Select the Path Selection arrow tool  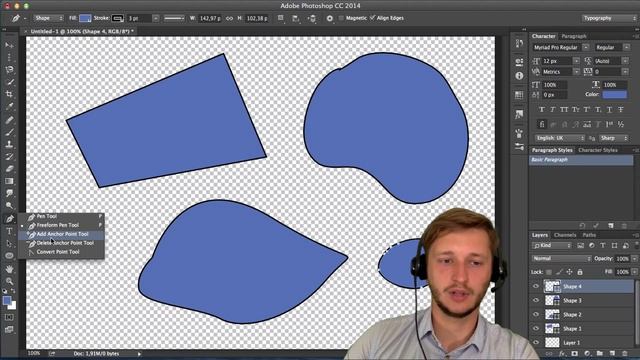tap(9, 244)
